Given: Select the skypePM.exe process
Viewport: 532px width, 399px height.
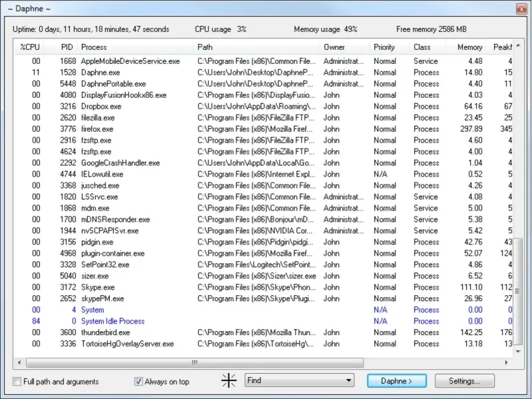Looking at the screenshot, I should tap(263, 299).
